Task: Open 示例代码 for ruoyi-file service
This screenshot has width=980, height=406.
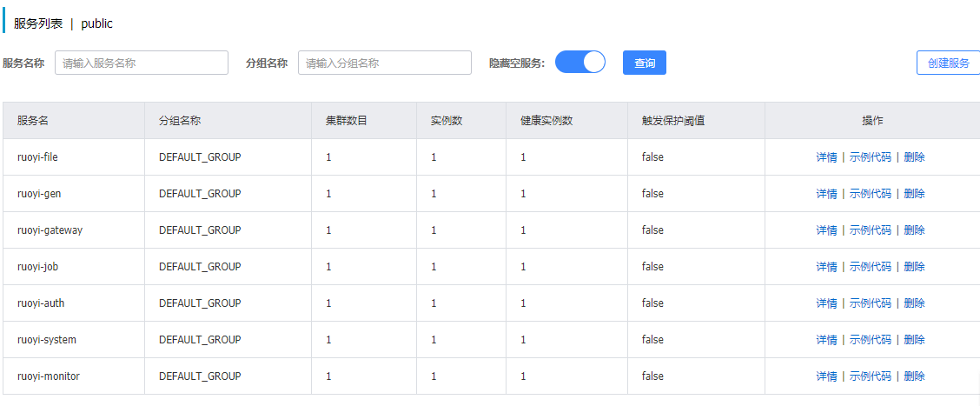Action: [x=870, y=157]
